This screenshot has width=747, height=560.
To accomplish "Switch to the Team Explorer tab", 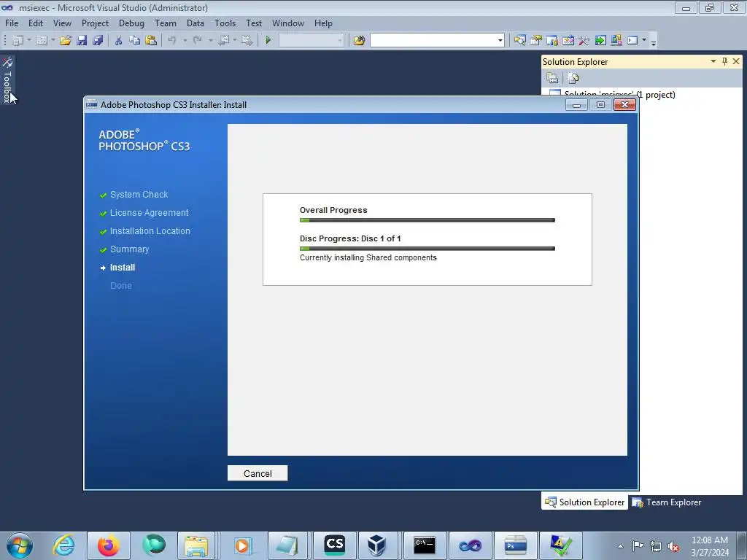I will 667,502.
